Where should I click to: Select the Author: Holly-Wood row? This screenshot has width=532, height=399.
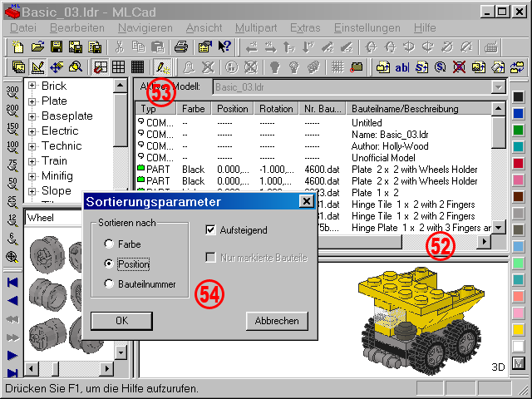pyautogui.click(x=314, y=146)
